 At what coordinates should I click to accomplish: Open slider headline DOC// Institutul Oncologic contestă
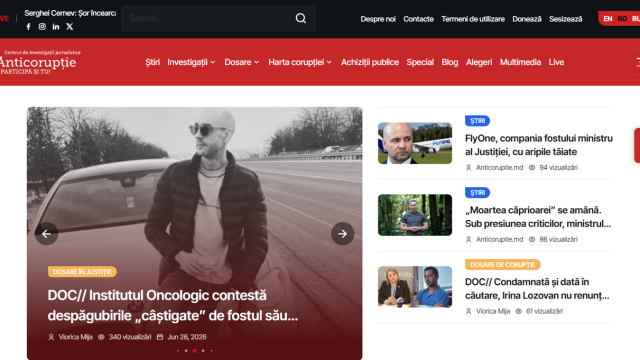[x=173, y=305]
